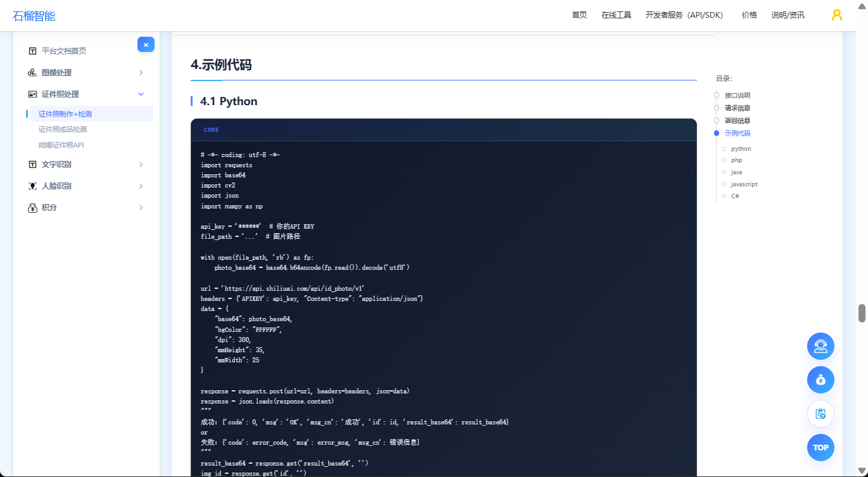Click the floating clipboard button

click(820, 414)
